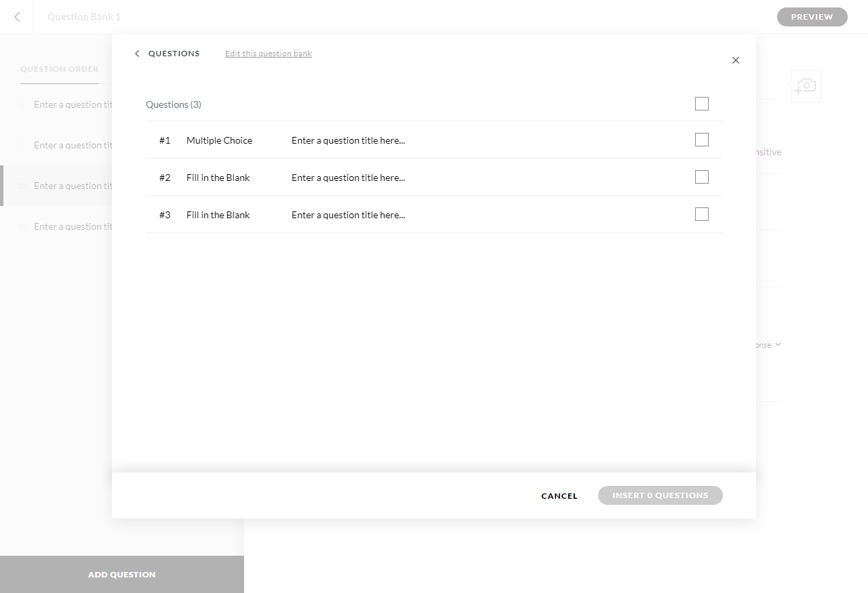
Task: Click the INSERT 0 QUESTIONS button
Action: tap(660, 495)
